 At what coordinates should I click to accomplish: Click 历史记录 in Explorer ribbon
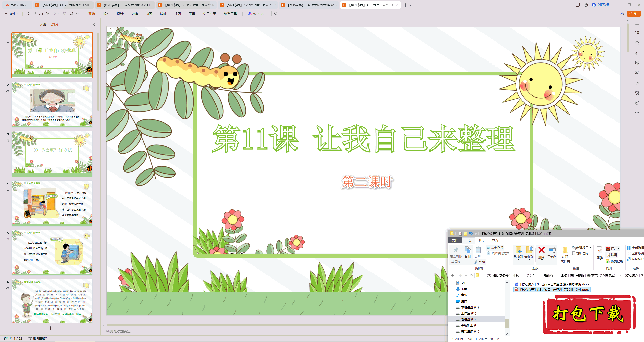click(x=614, y=261)
